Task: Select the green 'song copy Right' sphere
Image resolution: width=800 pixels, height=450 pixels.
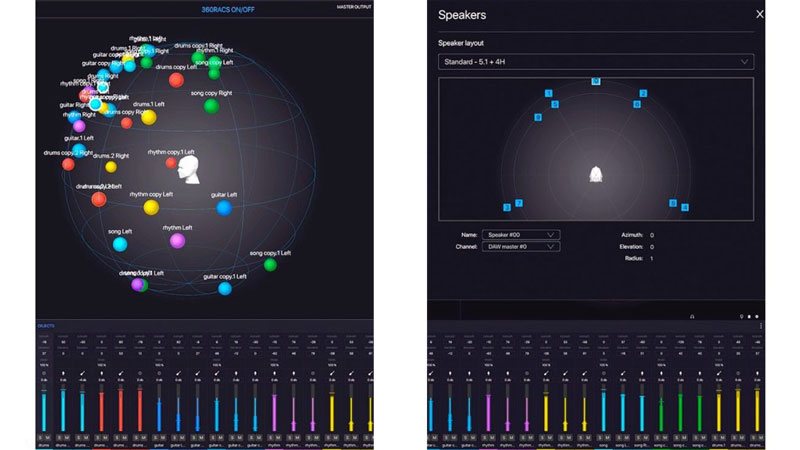Action: [209, 106]
